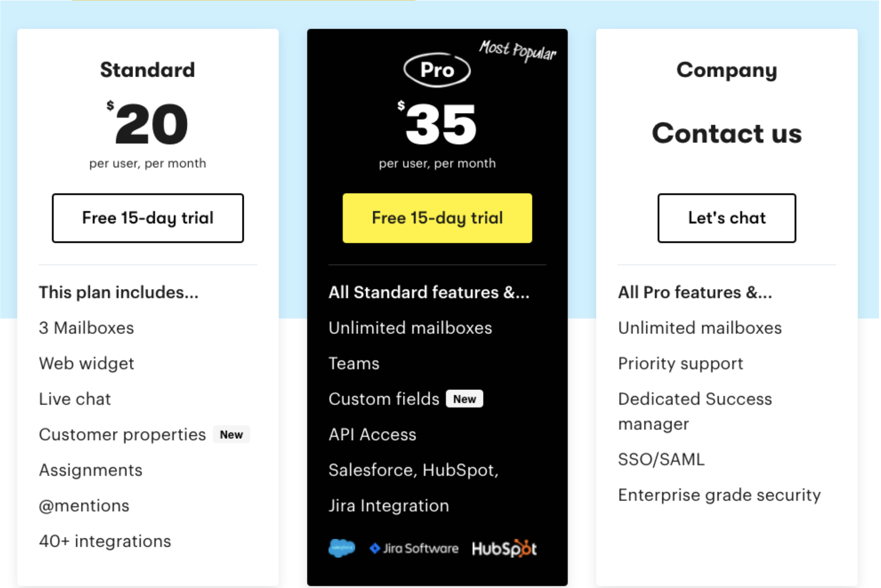The image size is (881, 588).
Task: Click the Contact us text
Action: pyautogui.click(x=727, y=134)
